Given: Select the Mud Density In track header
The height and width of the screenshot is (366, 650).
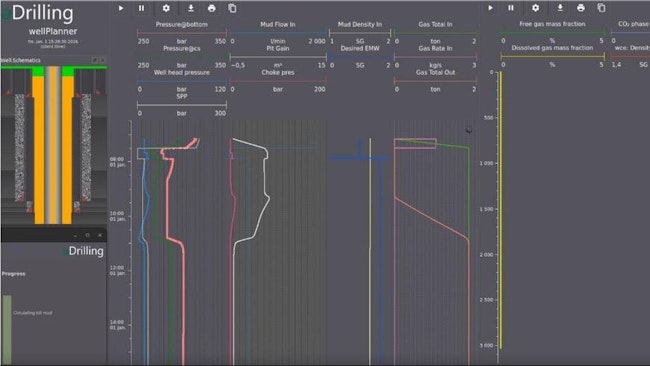Looking at the screenshot, I should (x=359, y=24).
